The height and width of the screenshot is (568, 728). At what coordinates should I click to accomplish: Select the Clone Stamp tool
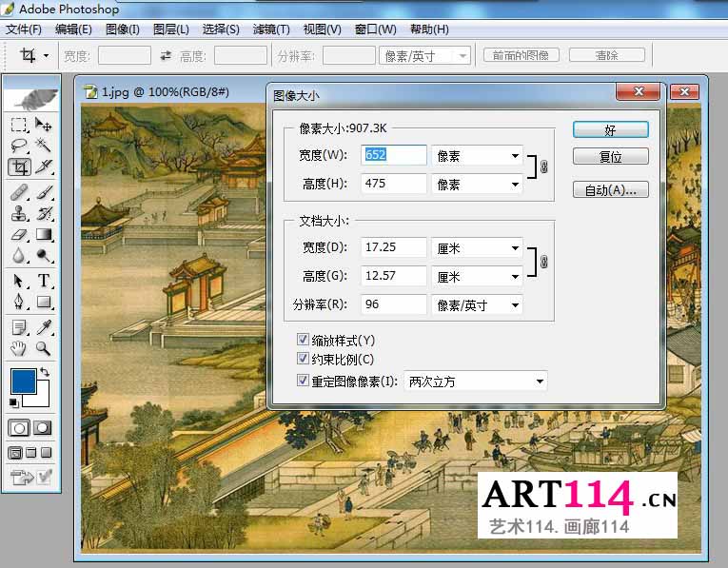(19, 213)
